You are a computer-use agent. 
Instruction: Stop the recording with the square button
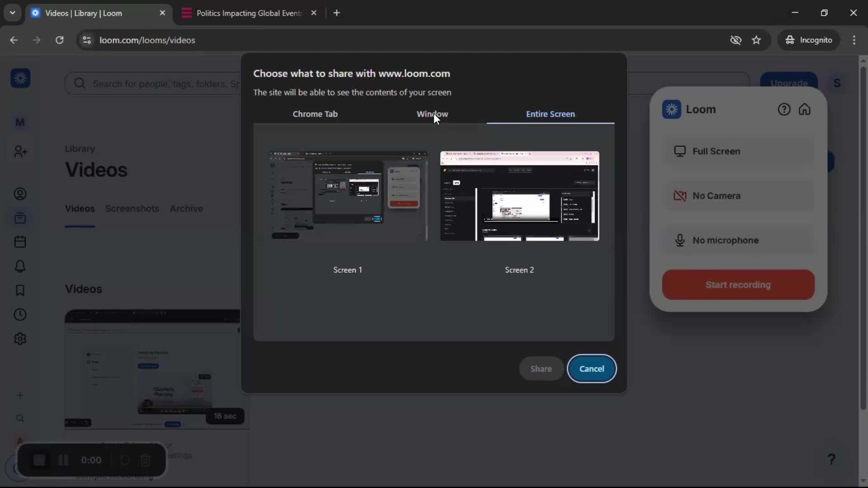(39, 460)
